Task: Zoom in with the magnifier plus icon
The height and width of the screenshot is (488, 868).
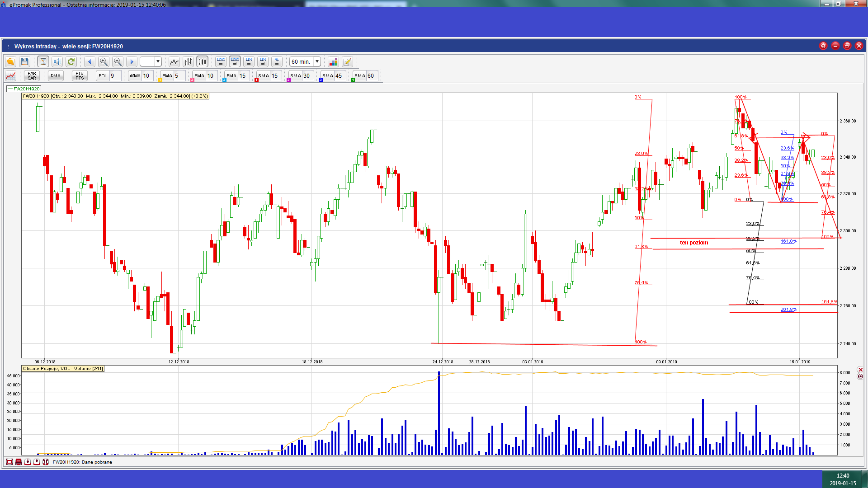Action: [104, 62]
